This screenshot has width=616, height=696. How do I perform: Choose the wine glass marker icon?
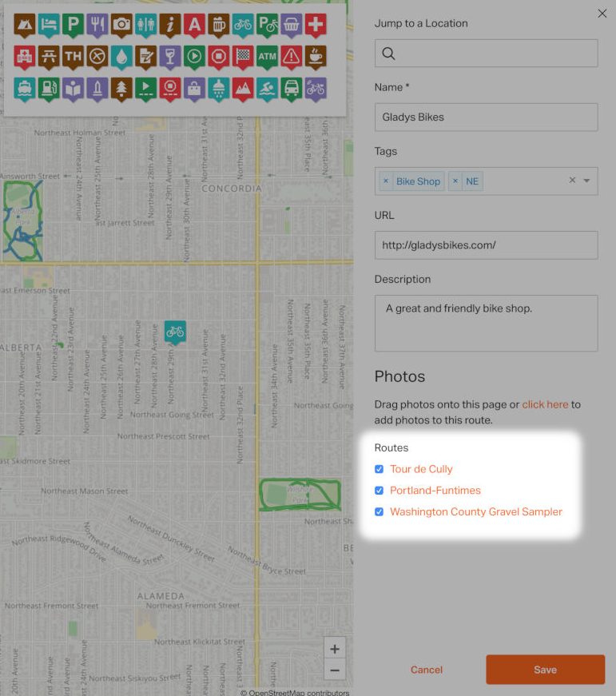(x=170, y=57)
